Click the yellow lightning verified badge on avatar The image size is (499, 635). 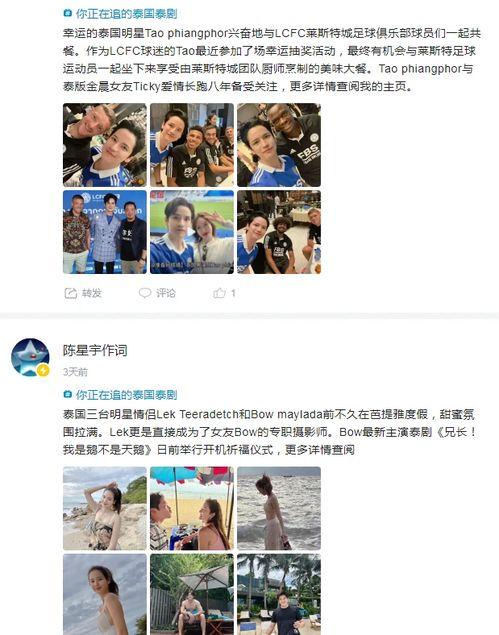click(x=43, y=370)
